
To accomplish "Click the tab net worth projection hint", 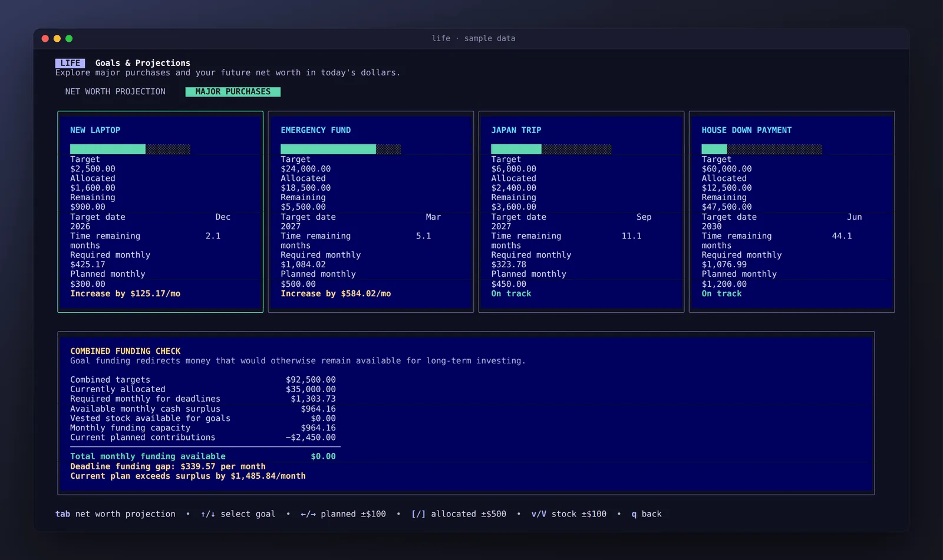I will pos(116,514).
